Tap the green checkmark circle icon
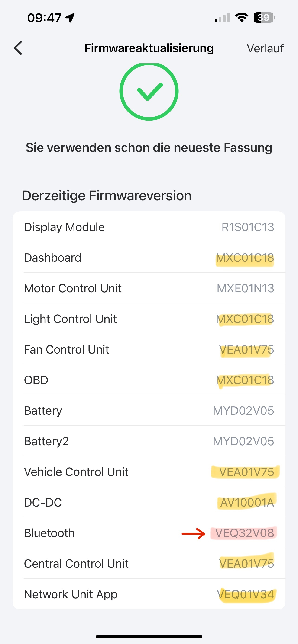Image resolution: width=298 pixels, height=644 pixels. pyautogui.click(x=149, y=91)
